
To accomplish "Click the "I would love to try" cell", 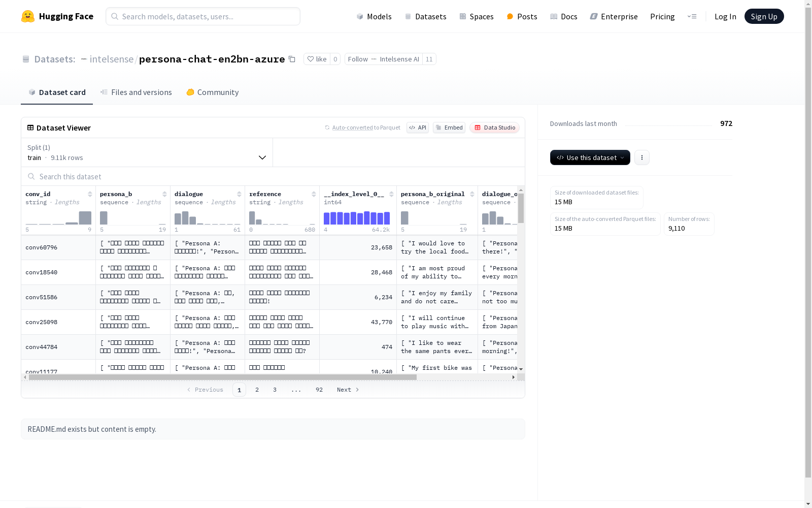I will [437, 247].
